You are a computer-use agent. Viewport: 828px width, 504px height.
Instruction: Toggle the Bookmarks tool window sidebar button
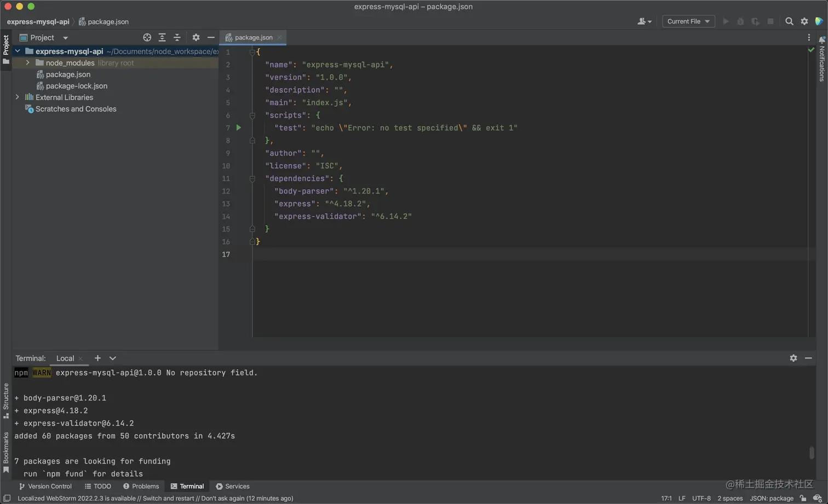click(6, 452)
